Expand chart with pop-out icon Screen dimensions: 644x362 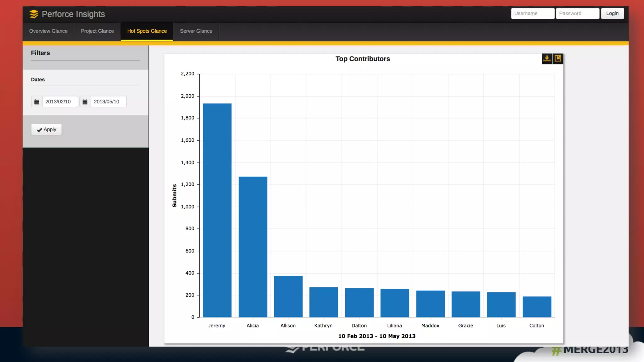click(558, 59)
